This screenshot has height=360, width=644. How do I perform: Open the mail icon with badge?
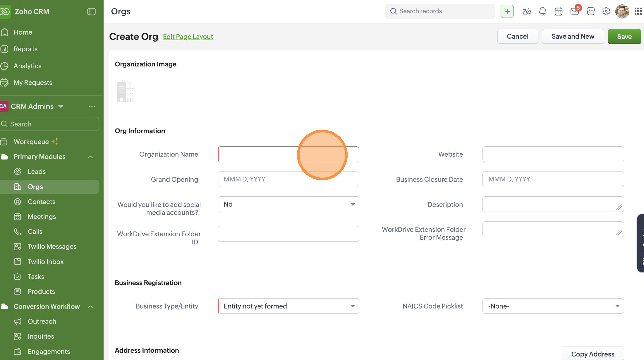pyautogui.click(x=574, y=11)
